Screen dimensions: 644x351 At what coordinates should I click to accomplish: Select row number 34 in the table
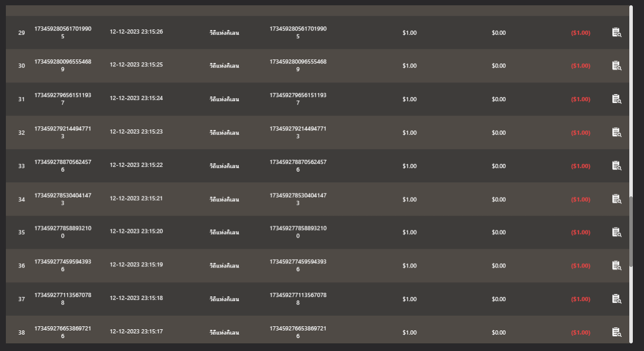(x=21, y=199)
